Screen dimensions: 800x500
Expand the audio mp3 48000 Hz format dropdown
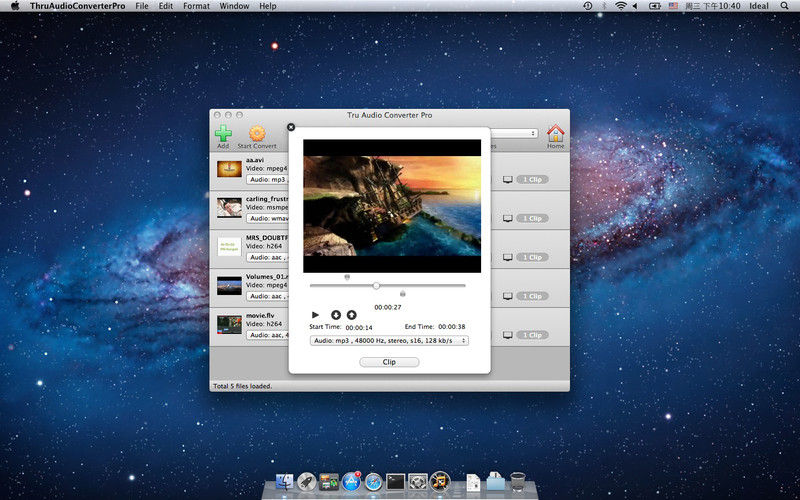(389, 340)
